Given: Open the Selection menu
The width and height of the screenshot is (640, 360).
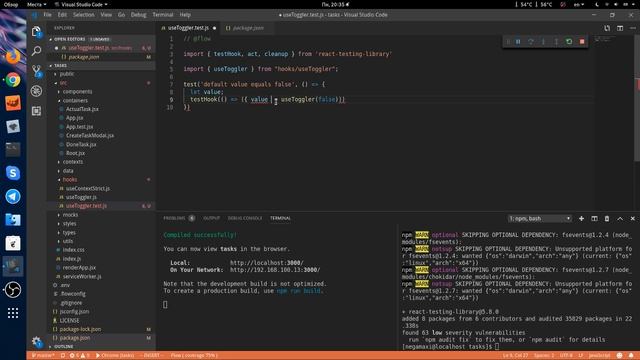Looking at the screenshot, I should (84, 15).
